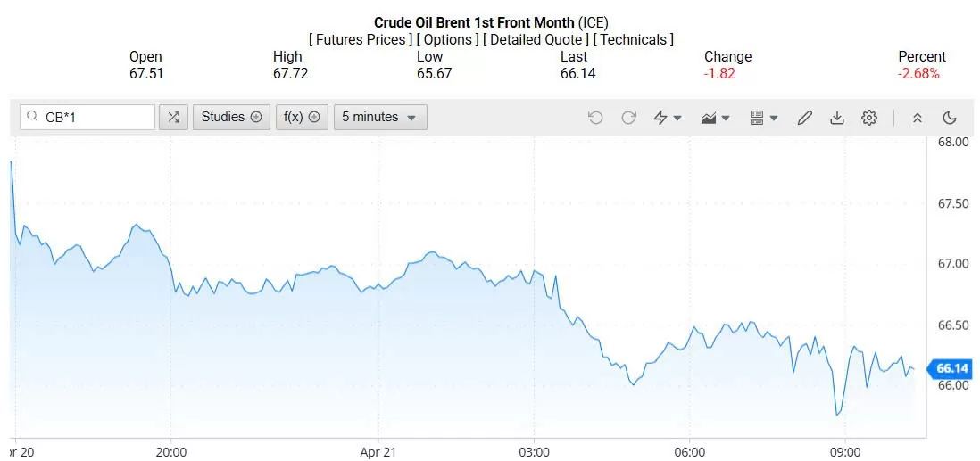Open the 5 minutes interval dropdown
980x461 pixels.
[379, 117]
